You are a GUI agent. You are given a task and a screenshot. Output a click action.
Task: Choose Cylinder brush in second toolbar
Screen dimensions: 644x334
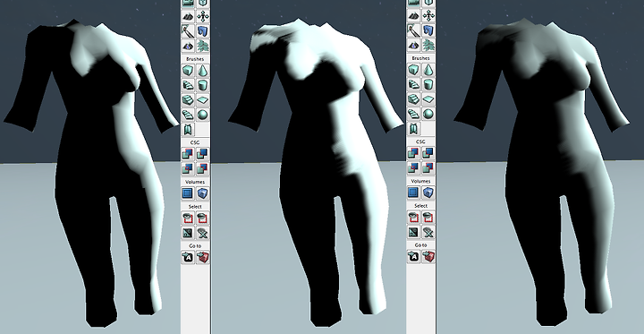(x=428, y=85)
